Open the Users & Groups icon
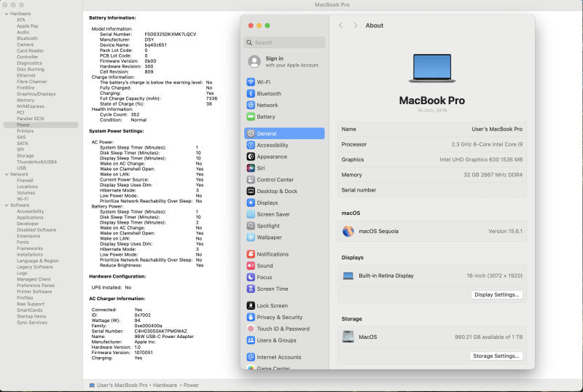 pyautogui.click(x=251, y=340)
